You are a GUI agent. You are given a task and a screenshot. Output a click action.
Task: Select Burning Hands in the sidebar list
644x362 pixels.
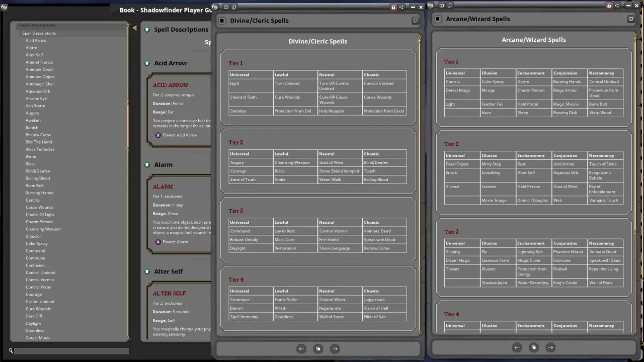(39, 193)
